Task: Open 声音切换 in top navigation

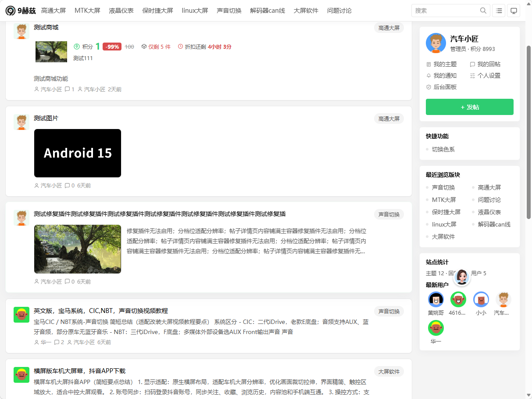Action: (x=229, y=11)
